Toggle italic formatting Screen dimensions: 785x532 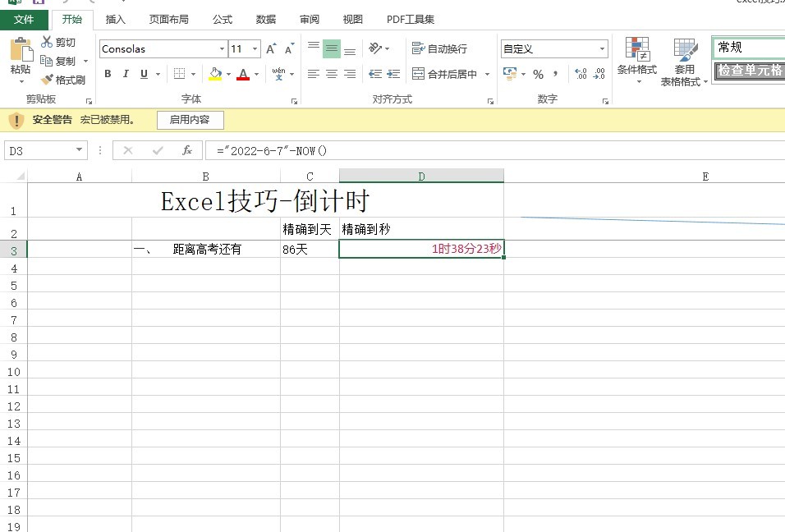[x=126, y=74]
